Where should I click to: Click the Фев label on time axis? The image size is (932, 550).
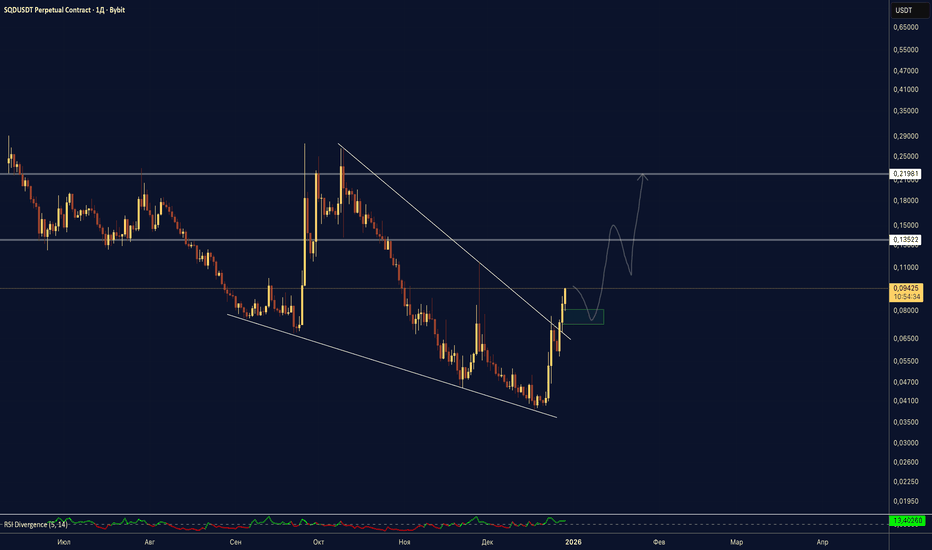659,542
